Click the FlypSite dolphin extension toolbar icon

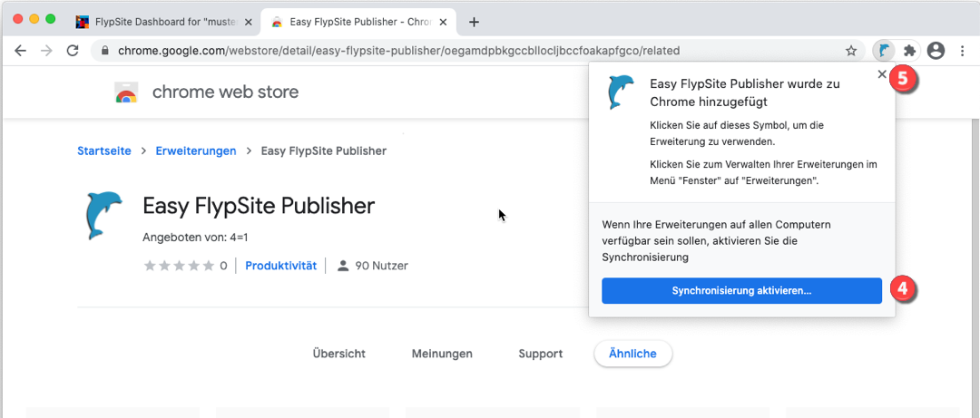[883, 51]
